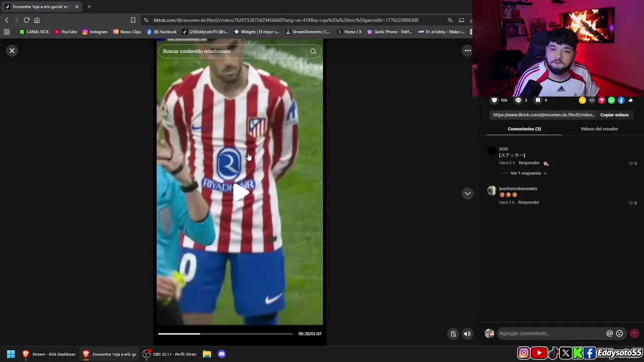Open the three-dots more options menu

[467, 50]
